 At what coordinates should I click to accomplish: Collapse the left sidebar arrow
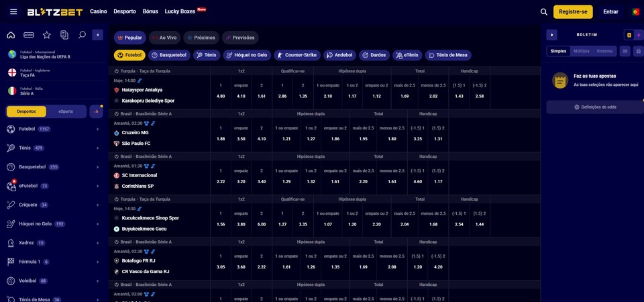pos(97,35)
